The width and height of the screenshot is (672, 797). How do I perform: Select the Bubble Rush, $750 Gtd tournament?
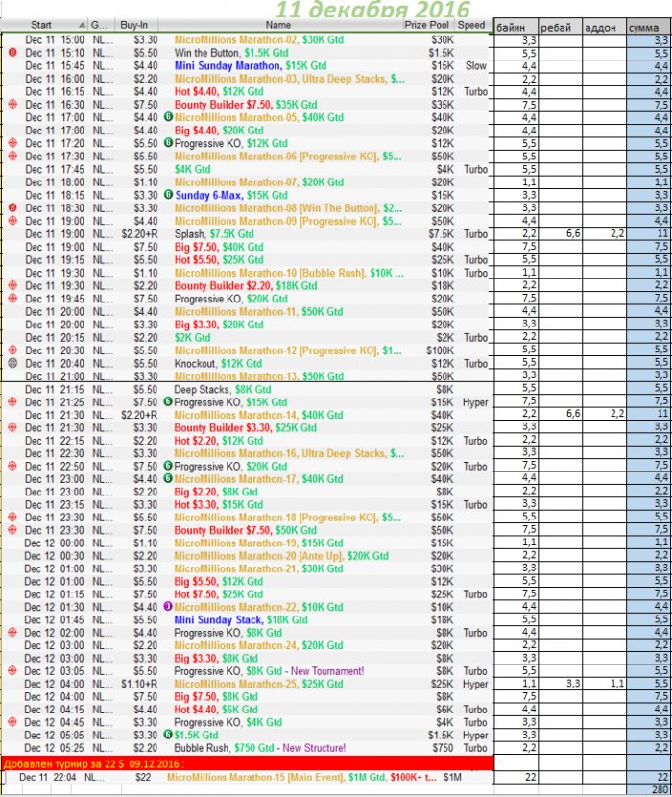260,748
